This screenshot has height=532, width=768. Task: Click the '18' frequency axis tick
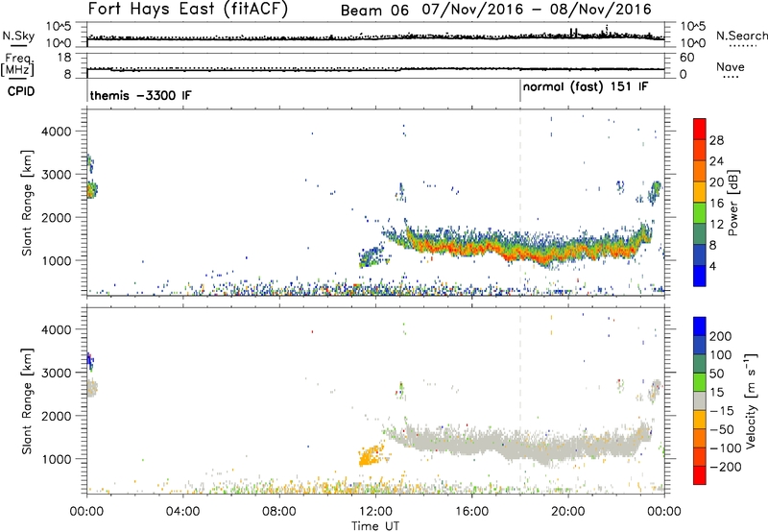point(64,58)
